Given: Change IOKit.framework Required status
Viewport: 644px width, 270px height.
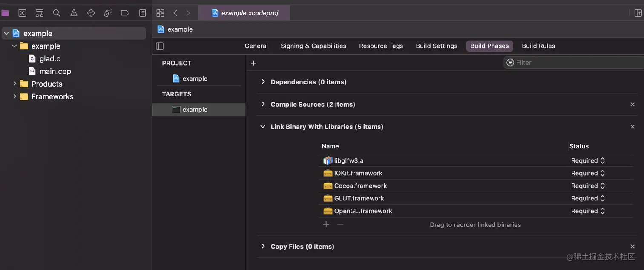Looking at the screenshot, I should 588,173.
